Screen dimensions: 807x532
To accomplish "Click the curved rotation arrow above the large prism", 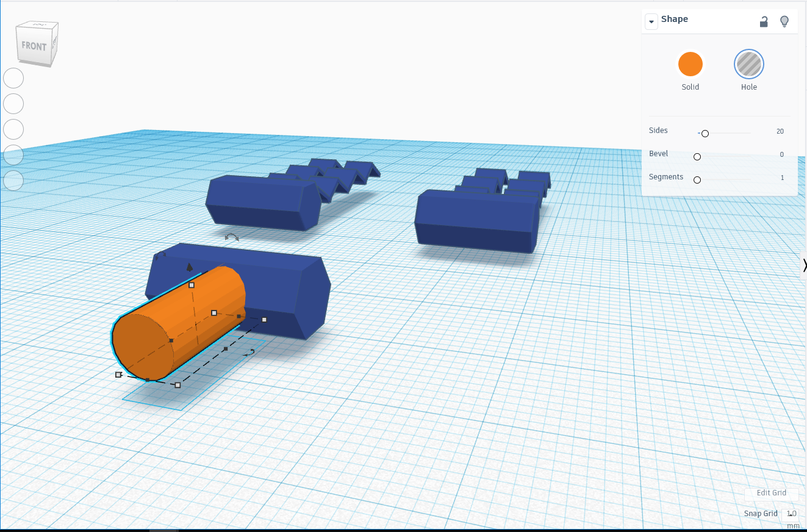I will pos(232,237).
